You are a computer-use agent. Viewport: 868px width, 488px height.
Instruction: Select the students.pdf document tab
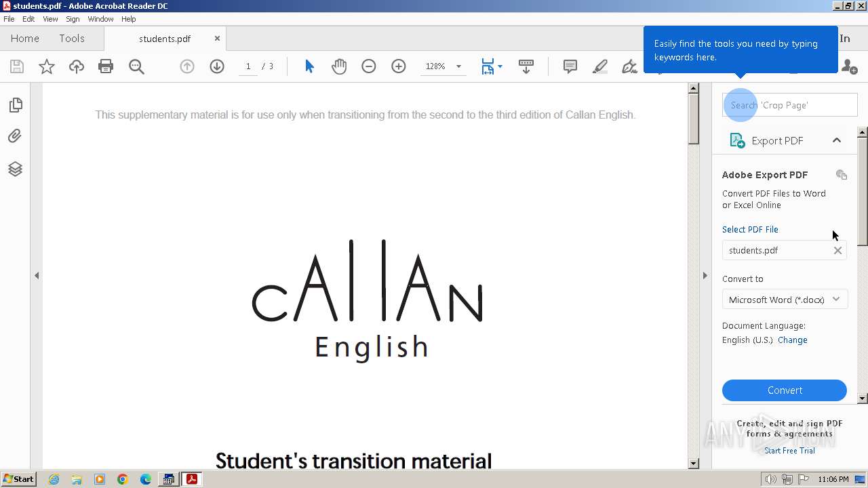[x=165, y=39]
